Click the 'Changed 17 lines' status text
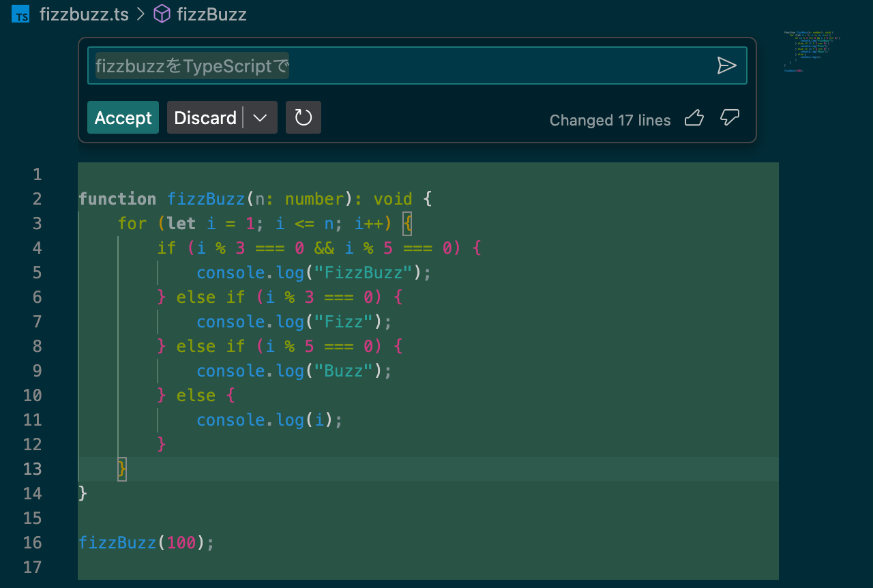Viewport: 873px width, 588px height. (x=610, y=120)
